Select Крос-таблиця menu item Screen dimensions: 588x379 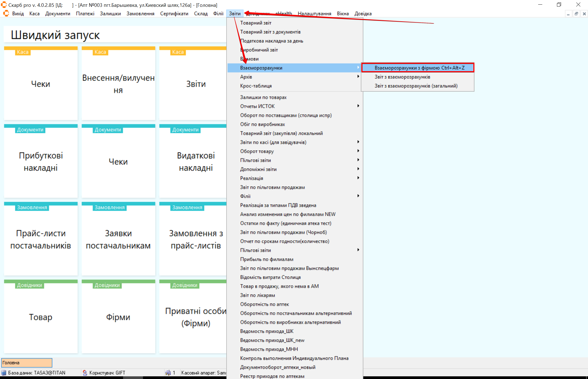coord(256,86)
